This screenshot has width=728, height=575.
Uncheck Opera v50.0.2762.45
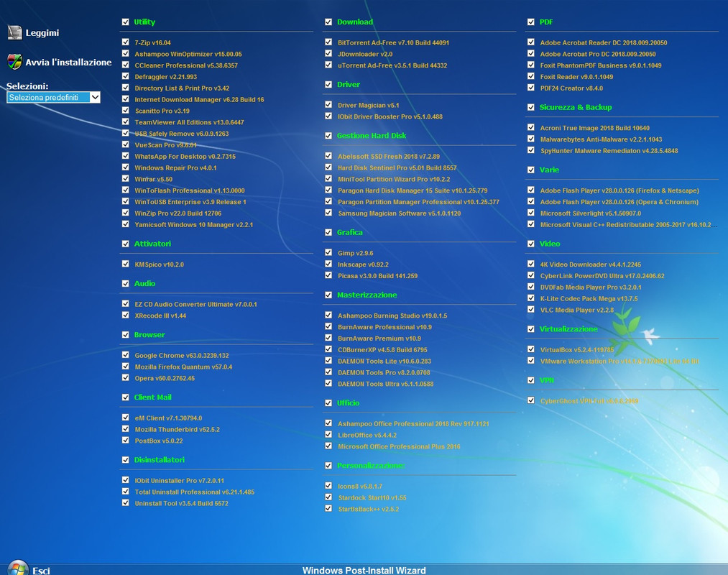point(125,377)
